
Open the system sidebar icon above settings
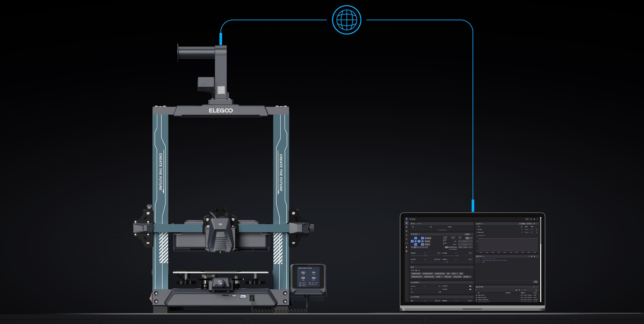click(x=406, y=247)
